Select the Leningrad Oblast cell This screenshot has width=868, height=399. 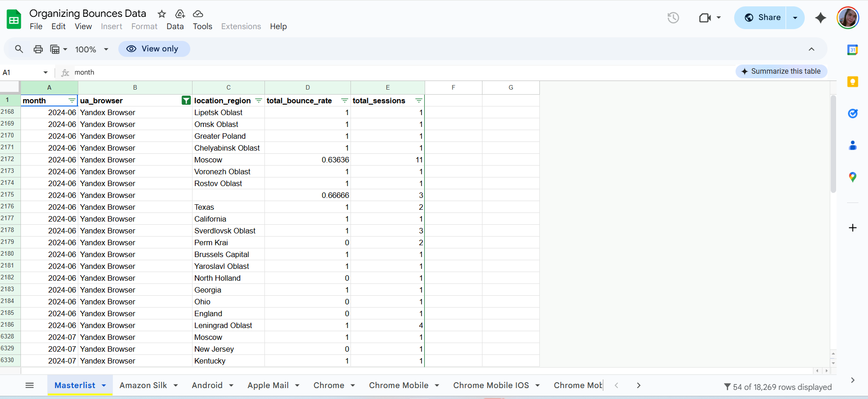[228, 325]
